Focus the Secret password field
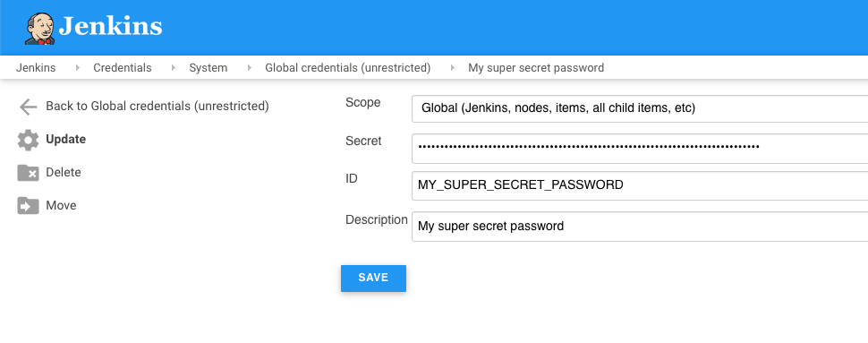Screen dimensions: 868x343 (640, 149)
